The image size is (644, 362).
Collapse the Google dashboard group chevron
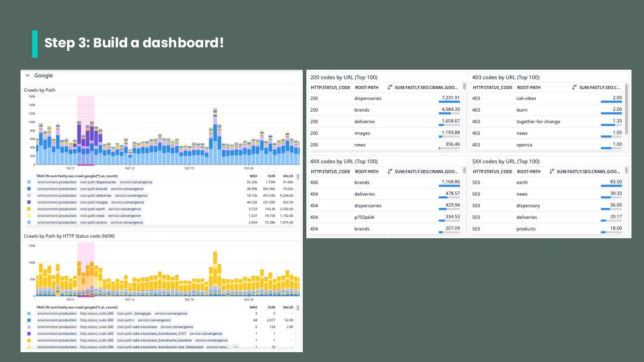coord(28,76)
